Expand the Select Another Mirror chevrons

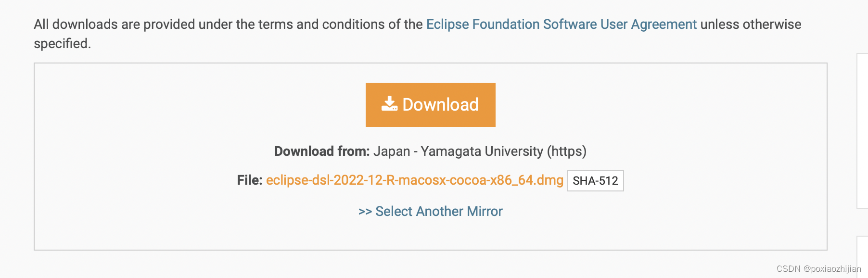coord(366,211)
